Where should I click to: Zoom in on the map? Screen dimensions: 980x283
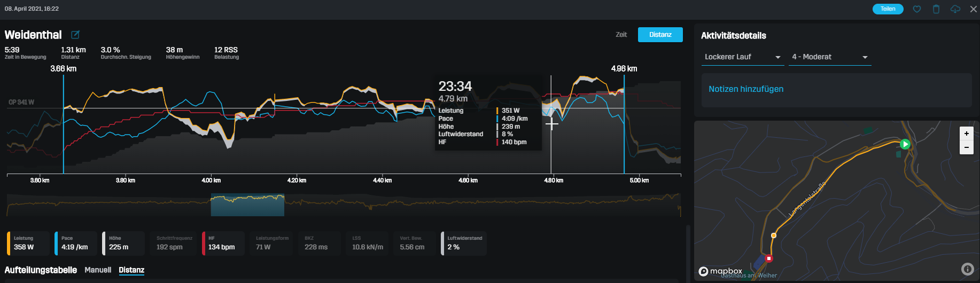[966, 133]
